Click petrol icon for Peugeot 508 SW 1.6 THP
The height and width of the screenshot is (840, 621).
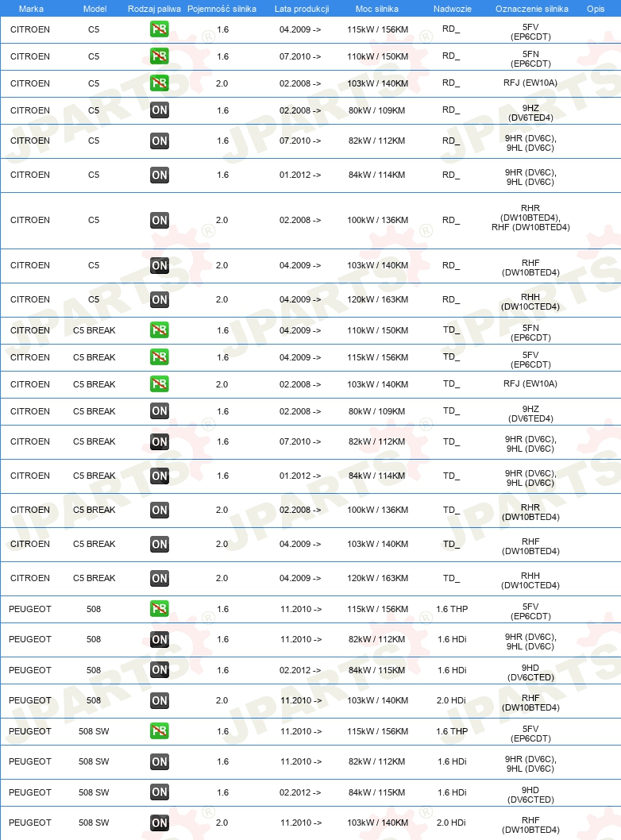pyautogui.click(x=159, y=730)
